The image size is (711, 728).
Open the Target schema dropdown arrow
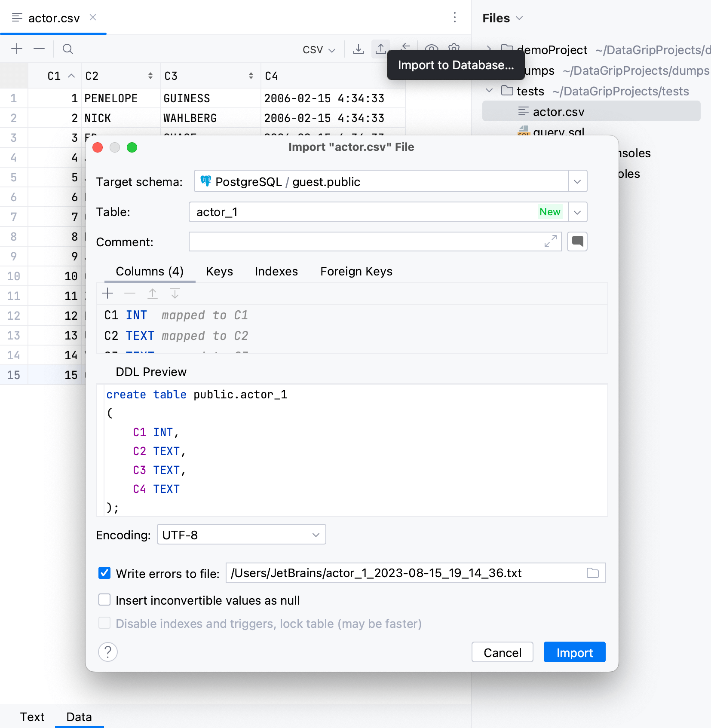(x=577, y=181)
